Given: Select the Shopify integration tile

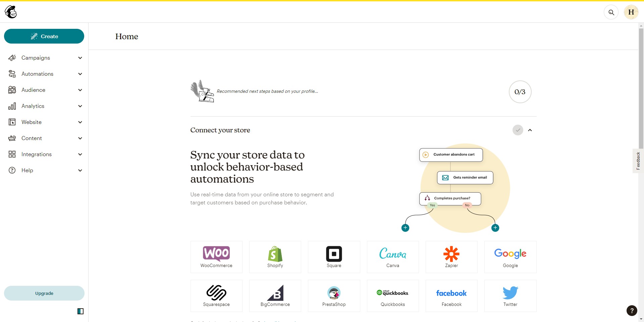Looking at the screenshot, I should point(275,257).
